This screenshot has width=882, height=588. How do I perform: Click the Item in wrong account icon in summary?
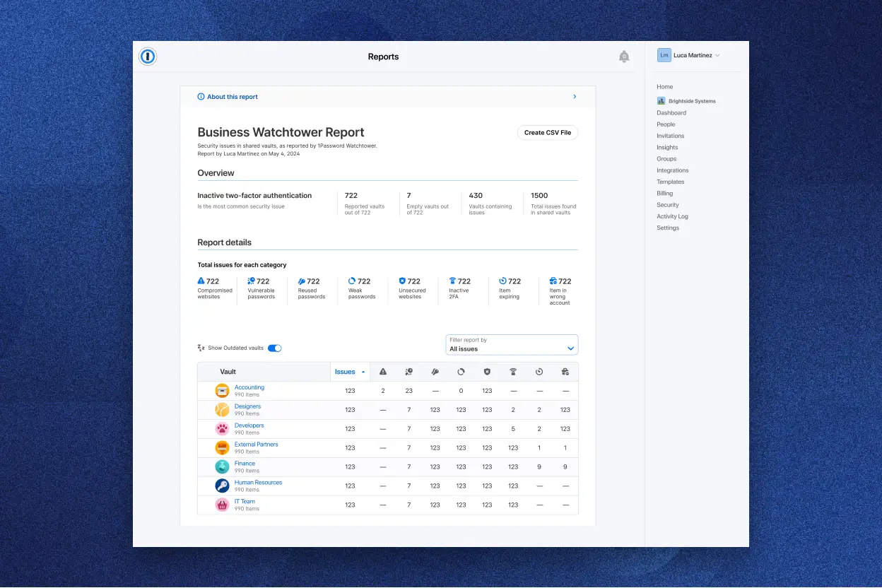pos(553,281)
